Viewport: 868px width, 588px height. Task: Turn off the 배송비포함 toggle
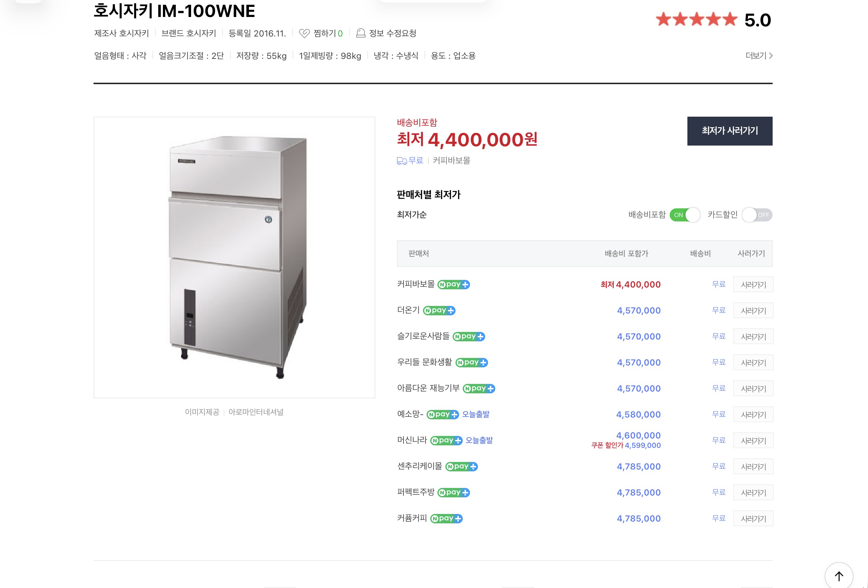pos(685,215)
